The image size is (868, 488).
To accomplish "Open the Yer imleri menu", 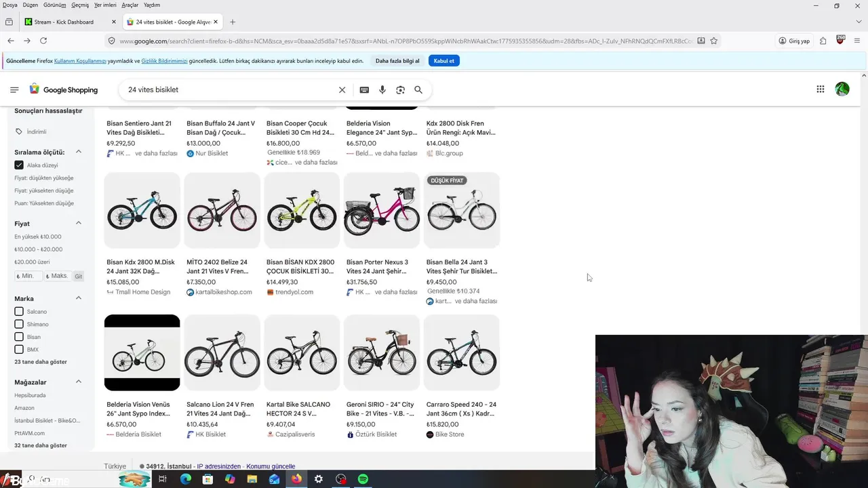I will [x=106, y=5].
